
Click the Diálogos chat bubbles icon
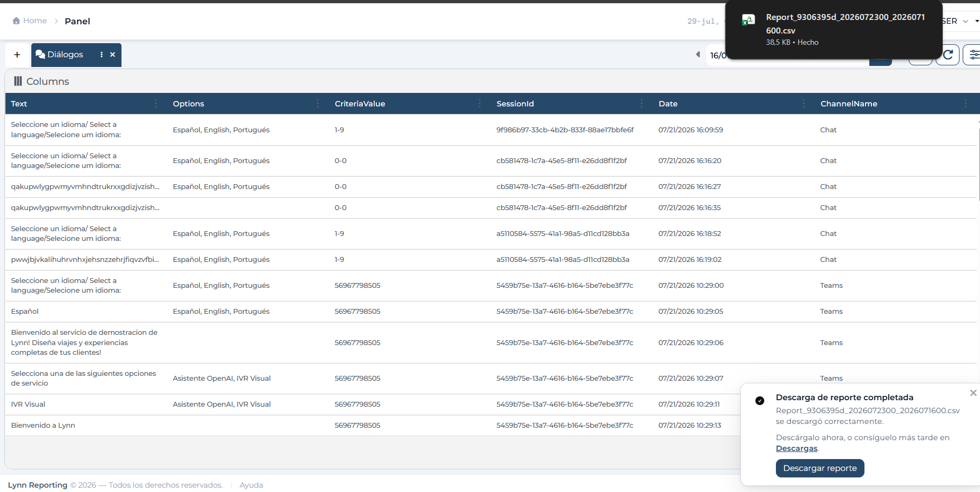[40, 55]
